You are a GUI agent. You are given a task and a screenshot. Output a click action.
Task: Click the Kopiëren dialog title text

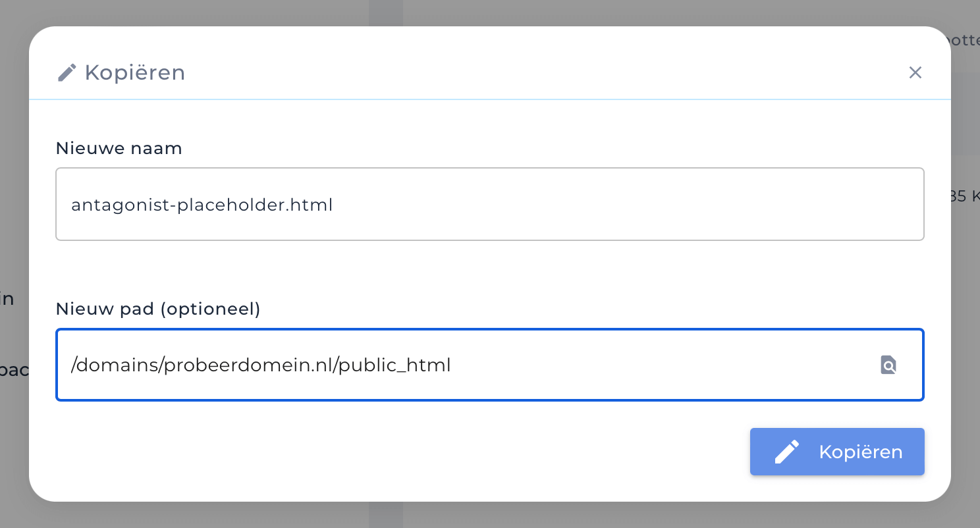pyautogui.click(x=134, y=72)
